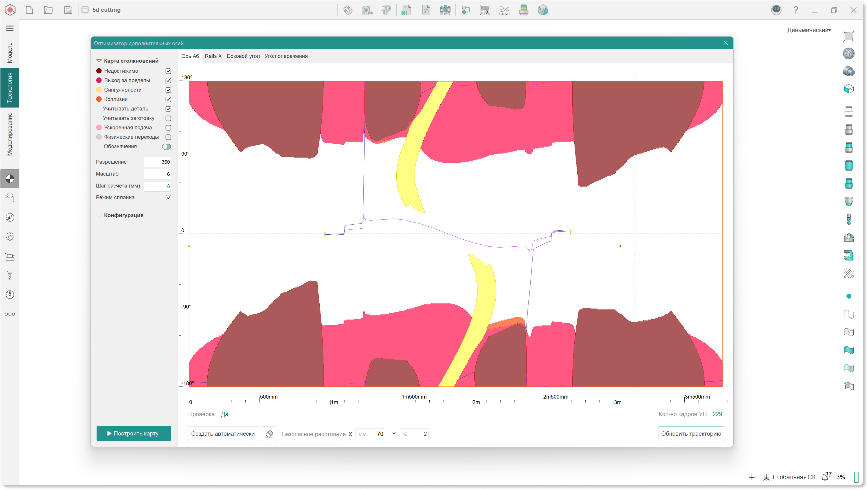
Task: Switch to the Rails X tab
Action: [213, 56]
